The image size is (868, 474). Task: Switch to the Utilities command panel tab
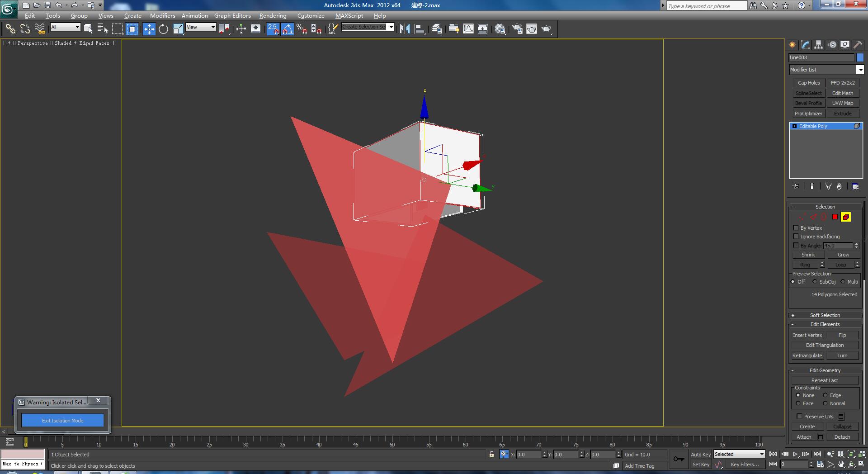tap(858, 45)
